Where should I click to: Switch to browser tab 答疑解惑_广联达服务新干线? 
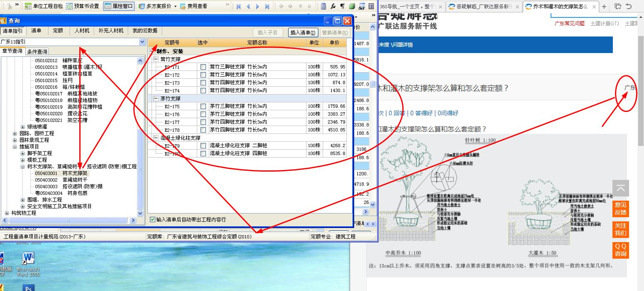(x=484, y=7)
